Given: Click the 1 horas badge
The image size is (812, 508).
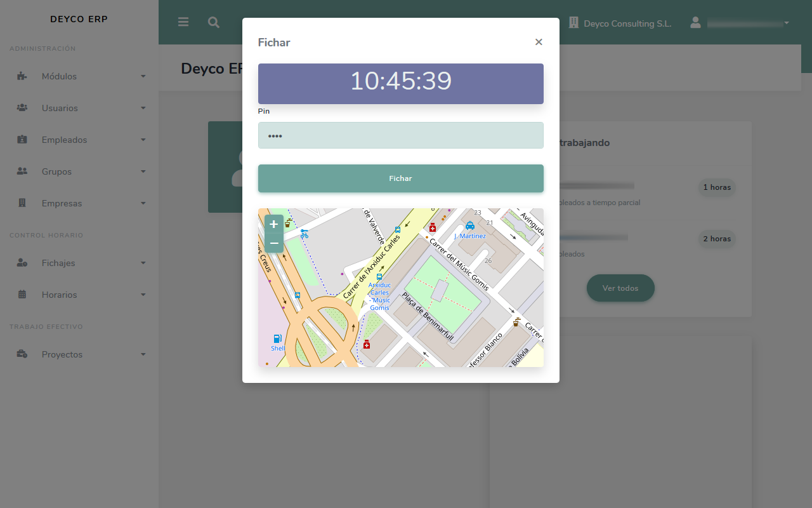Looking at the screenshot, I should pos(717,187).
